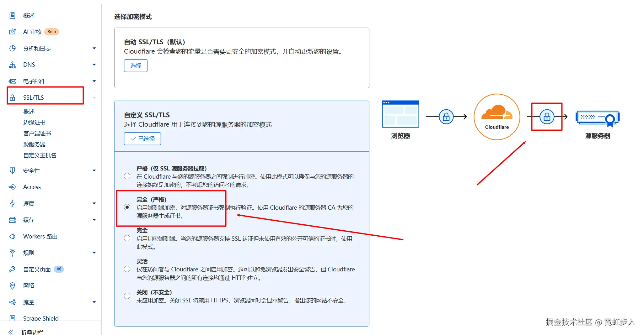The height and width of the screenshot is (335, 644).
Task: Click the Access login arrow icon
Action: pyautogui.click(x=12, y=187)
